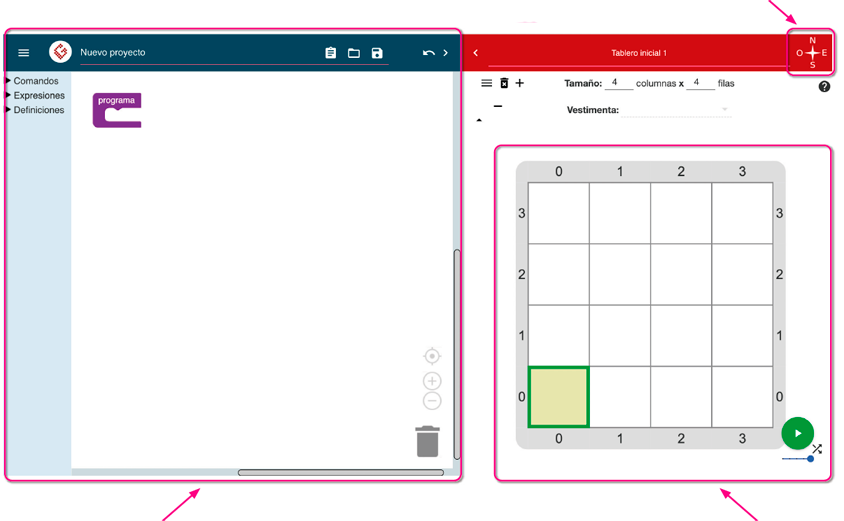Click the clipboard icon in the header
Screen dimensions: 844x521
[330, 53]
